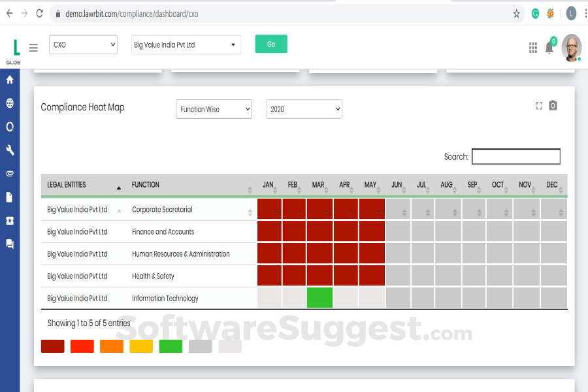Image resolution: width=588 pixels, height=392 pixels.
Task: Open the globe icon in the sidebar
Action: [9, 103]
